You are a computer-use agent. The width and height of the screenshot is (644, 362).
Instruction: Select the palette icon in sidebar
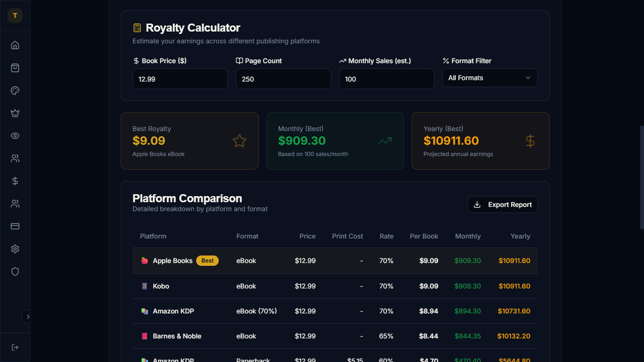[15, 90]
